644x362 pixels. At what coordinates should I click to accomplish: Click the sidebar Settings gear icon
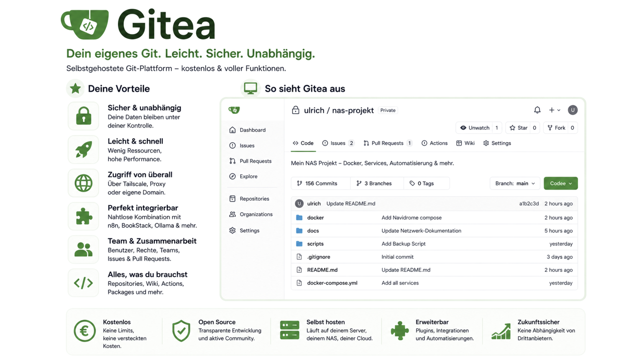click(x=233, y=231)
